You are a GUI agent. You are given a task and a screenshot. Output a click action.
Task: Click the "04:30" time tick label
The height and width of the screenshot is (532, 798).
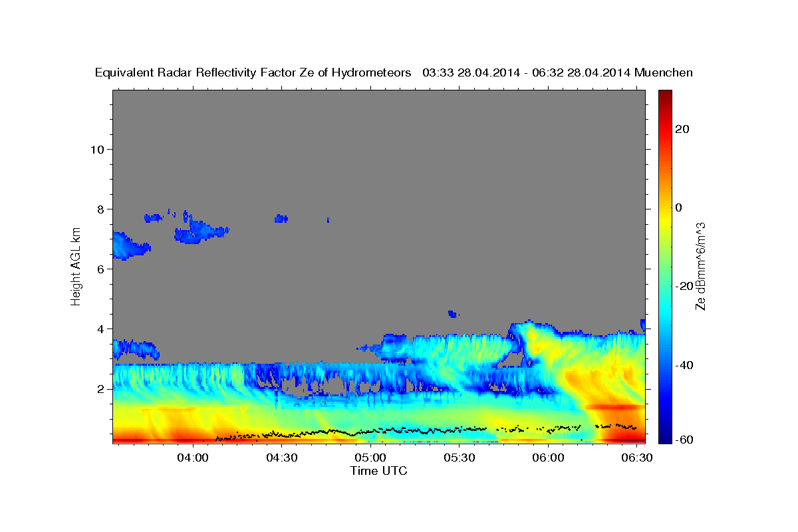(282, 458)
